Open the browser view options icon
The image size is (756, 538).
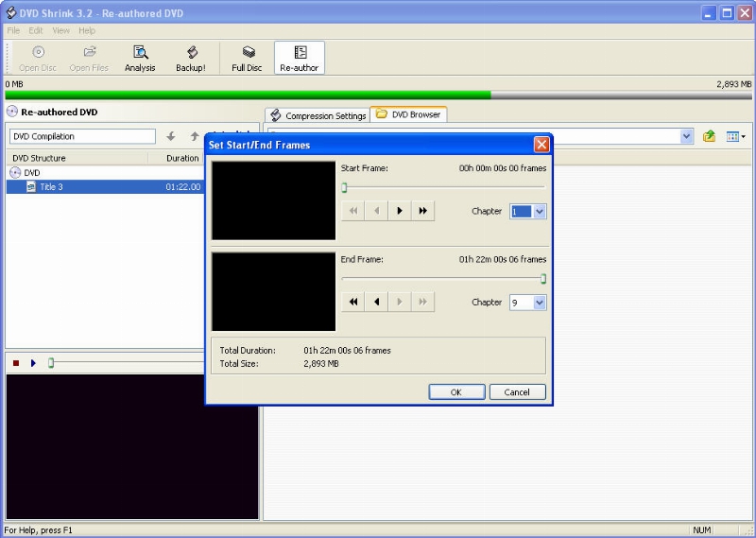pos(735,137)
